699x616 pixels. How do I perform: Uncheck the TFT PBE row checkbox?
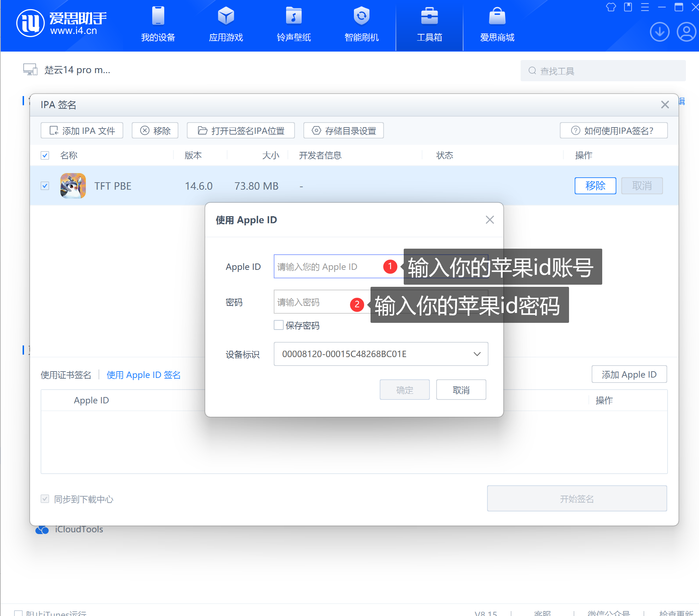tap(45, 186)
